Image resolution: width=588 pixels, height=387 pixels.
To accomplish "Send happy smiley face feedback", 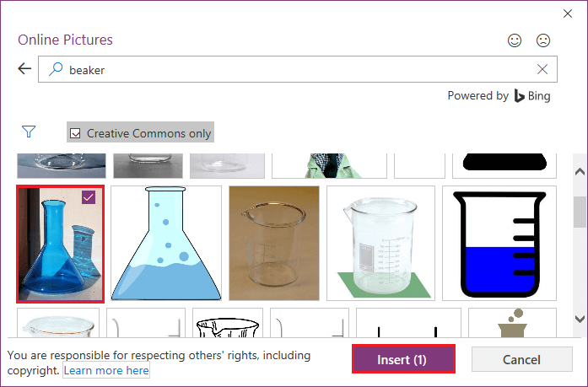I will tap(515, 40).
